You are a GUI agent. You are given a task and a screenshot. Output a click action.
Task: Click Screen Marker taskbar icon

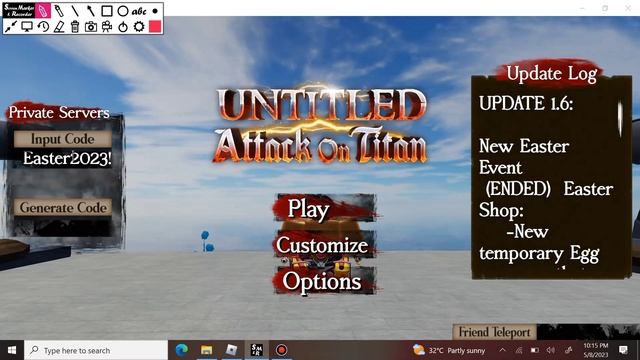(256, 350)
